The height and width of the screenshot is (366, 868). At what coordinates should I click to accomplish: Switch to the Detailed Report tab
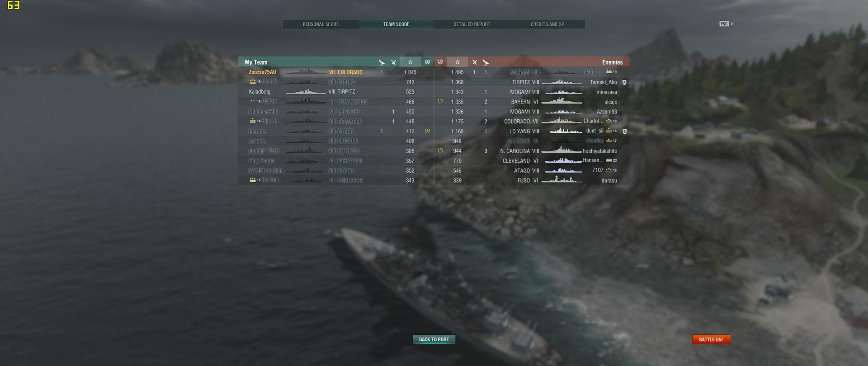pos(472,24)
